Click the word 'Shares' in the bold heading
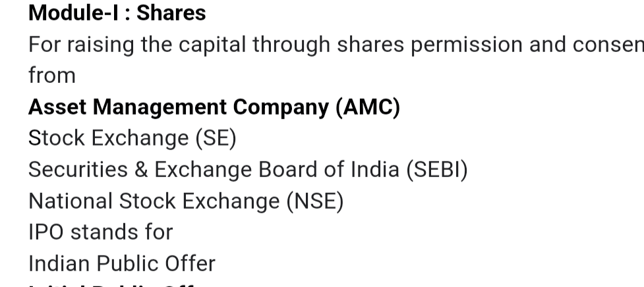This screenshot has width=644, height=287. click(x=171, y=13)
